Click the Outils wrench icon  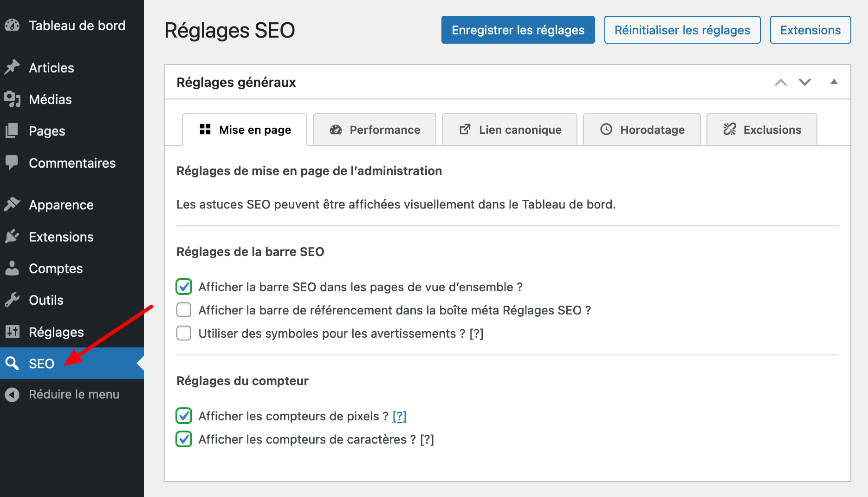tap(12, 300)
